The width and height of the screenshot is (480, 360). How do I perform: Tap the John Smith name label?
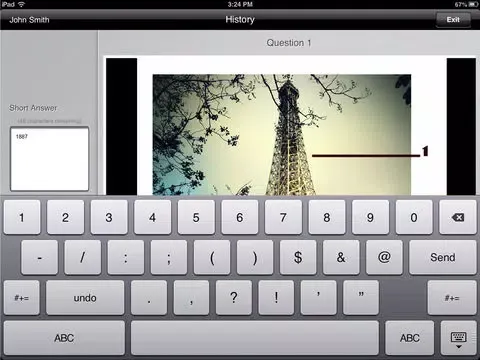[x=29, y=20]
